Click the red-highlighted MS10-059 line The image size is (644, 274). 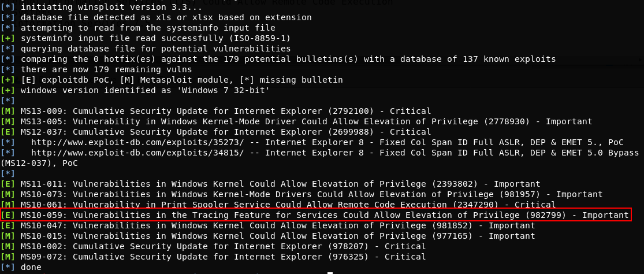316,215
